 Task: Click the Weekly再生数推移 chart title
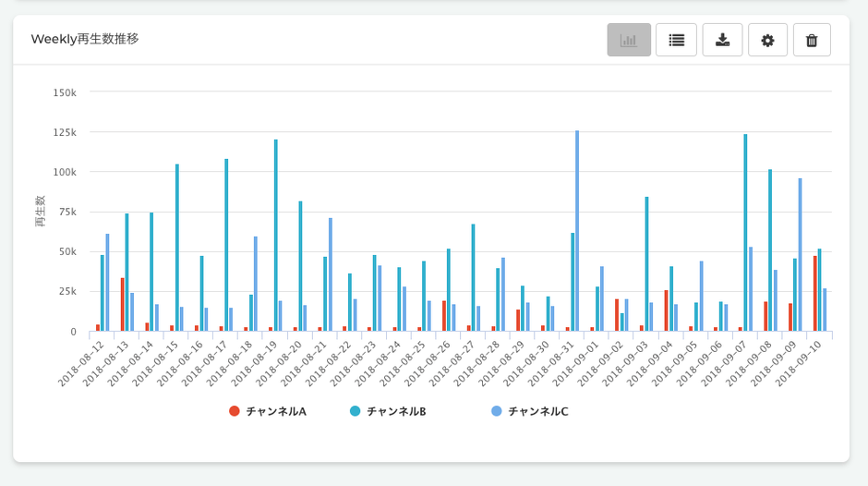(x=85, y=39)
